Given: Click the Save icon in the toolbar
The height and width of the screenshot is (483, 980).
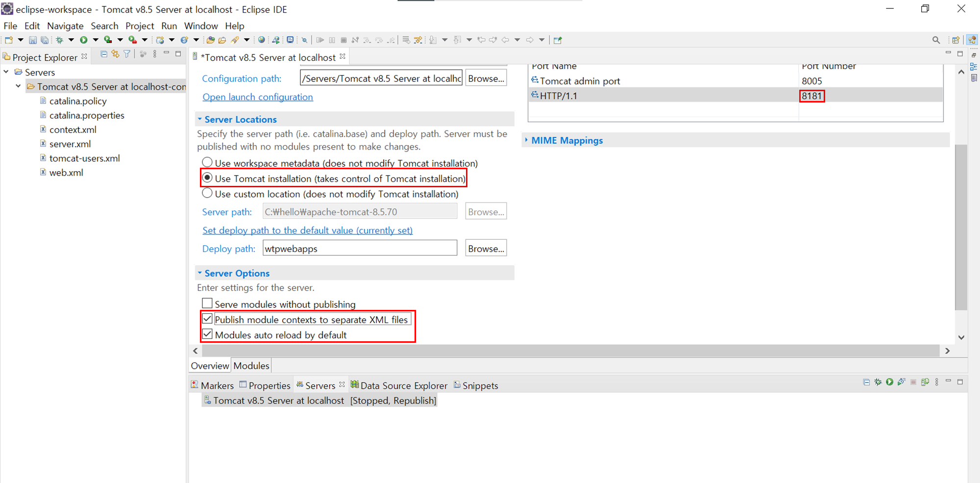Looking at the screenshot, I should 33,40.
